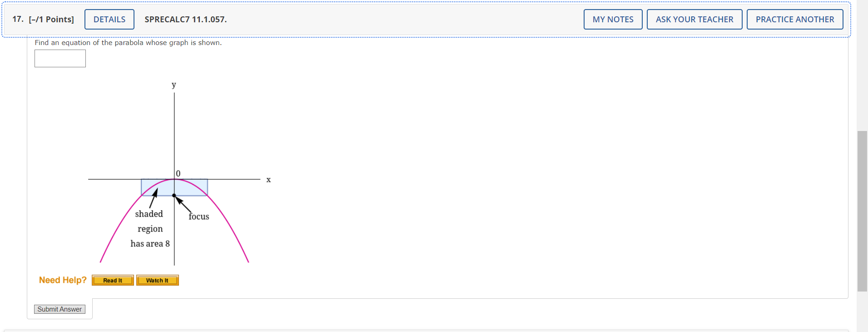The height and width of the screenshot is (332, 868).
Task: Click the DETAILS button for question 17
Action: (109, 19)
